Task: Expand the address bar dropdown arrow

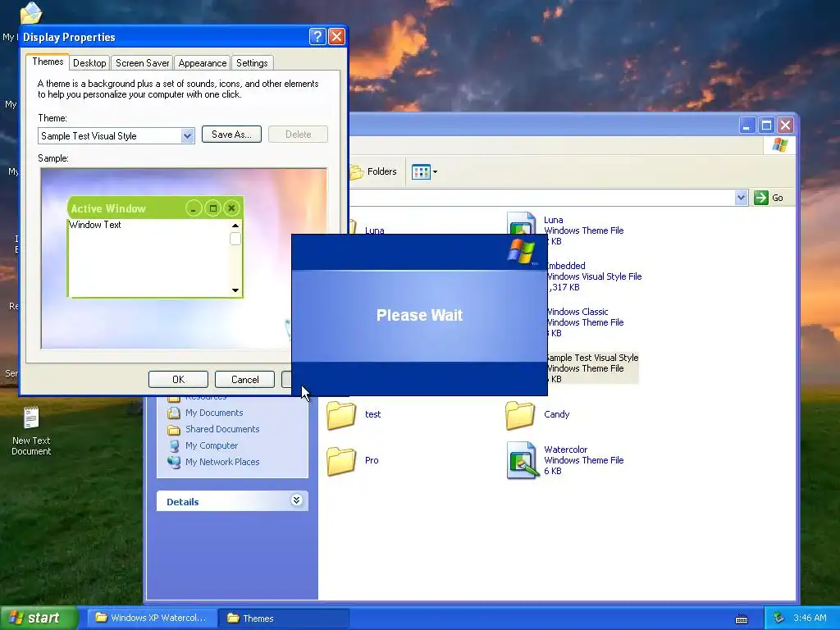Action: coord(741,198)
